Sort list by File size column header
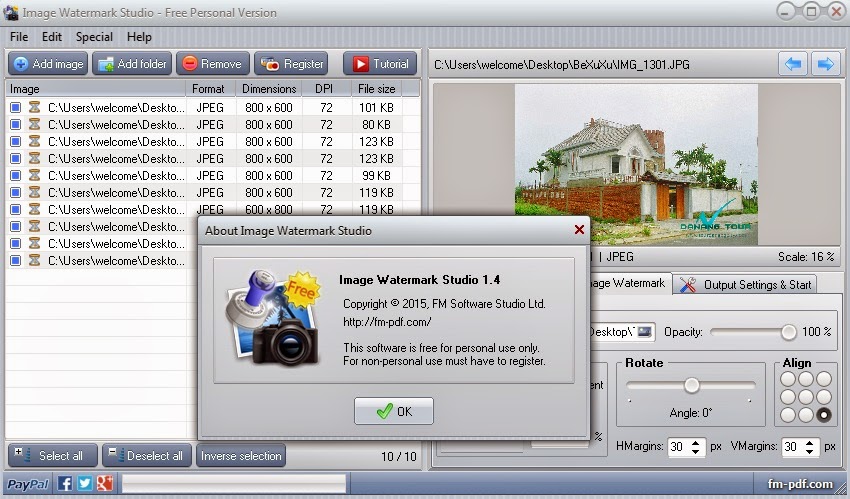 (376, 89)
